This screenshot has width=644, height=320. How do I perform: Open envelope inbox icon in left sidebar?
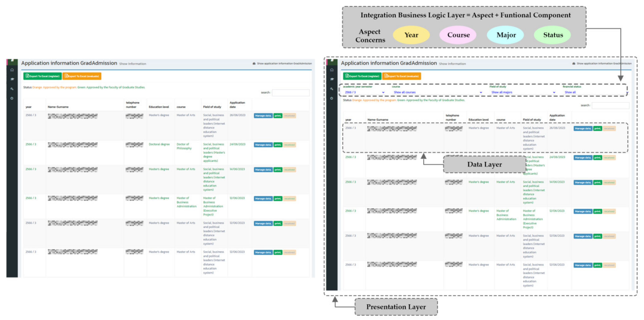pos(12,70)
